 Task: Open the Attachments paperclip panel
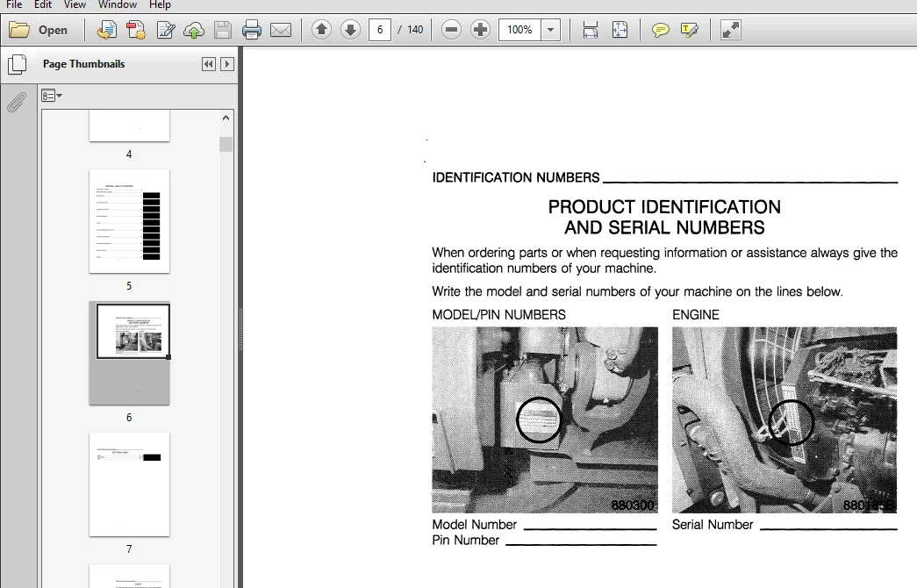pyautogui.click(x=17, y=103)
